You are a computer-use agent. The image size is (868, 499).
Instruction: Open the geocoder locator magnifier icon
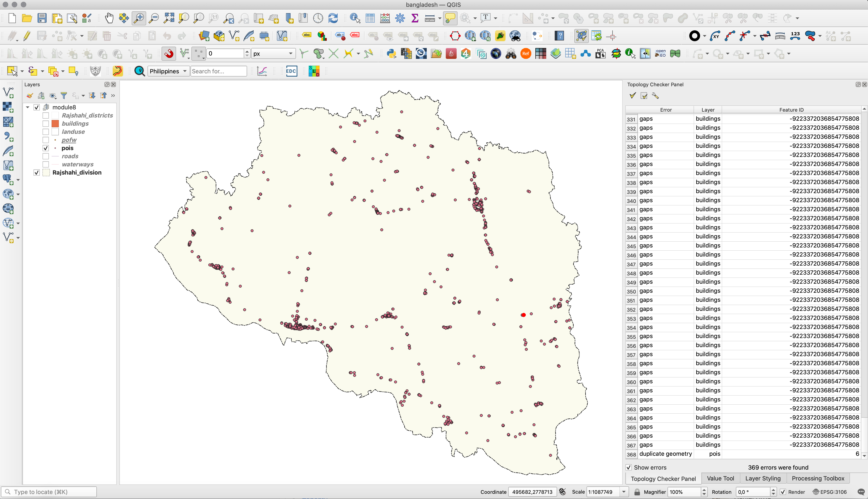coord(139,71)
